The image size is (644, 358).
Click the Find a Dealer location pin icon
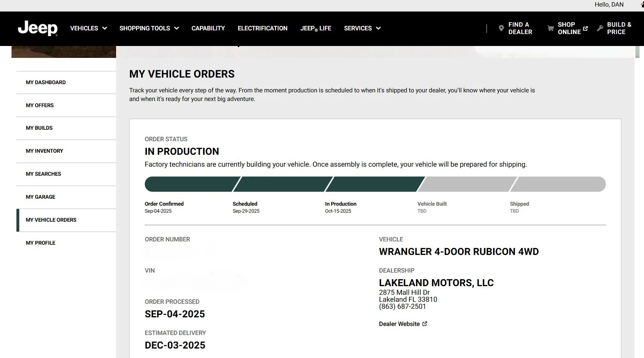[x=501, y=28]
